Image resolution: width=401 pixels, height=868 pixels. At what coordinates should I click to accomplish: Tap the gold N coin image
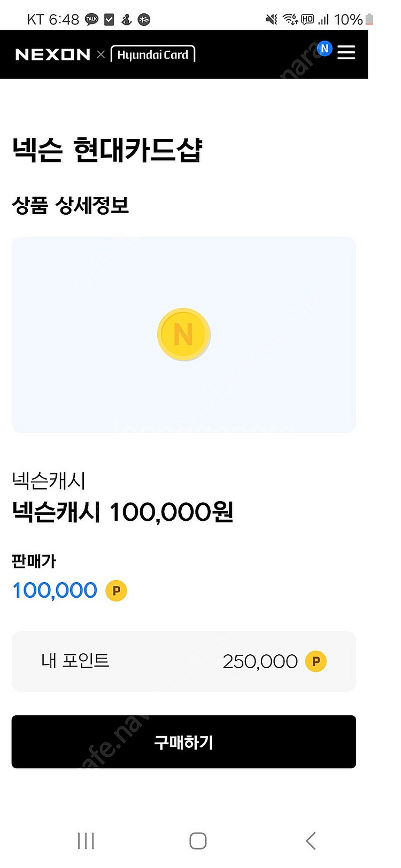pyautogui.click(x=183, y=334)
